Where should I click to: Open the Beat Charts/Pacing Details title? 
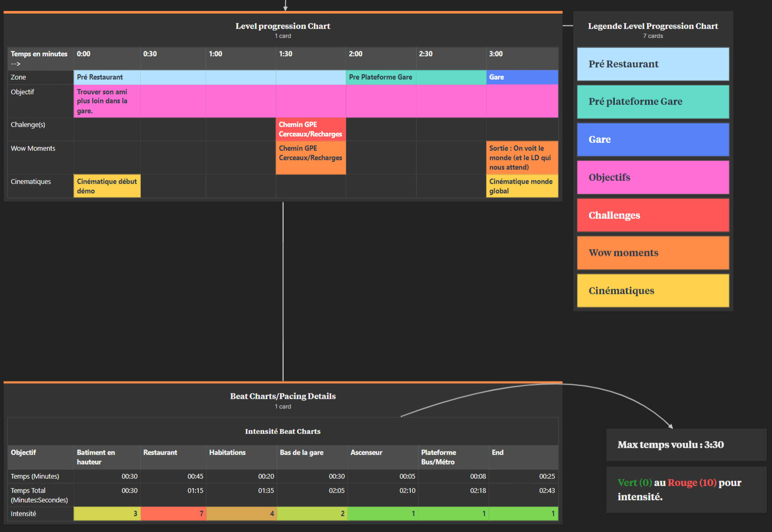283,396
